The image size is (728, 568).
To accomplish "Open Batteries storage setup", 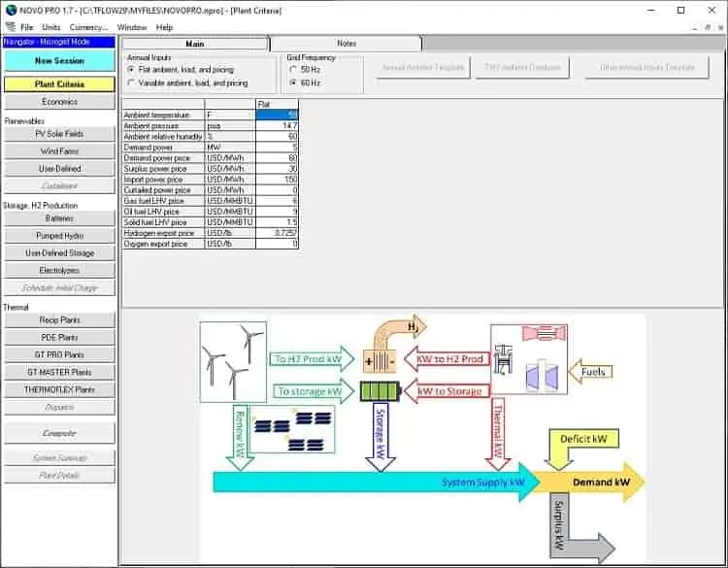I will (59, 218).
